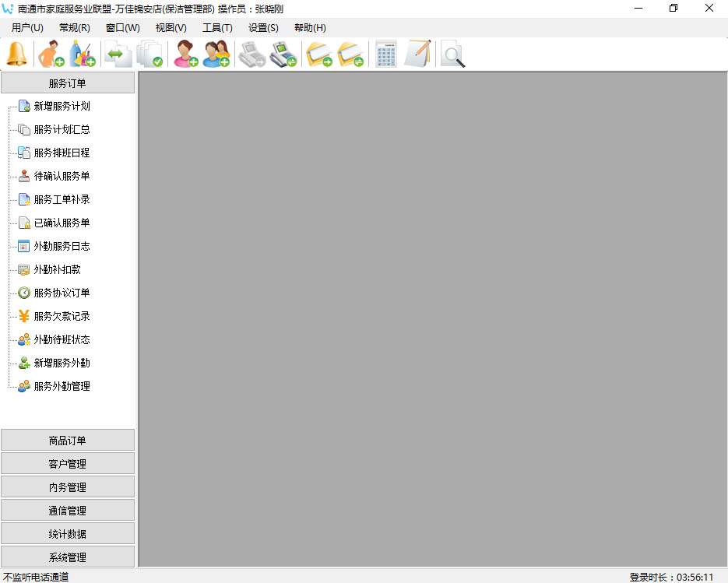Click the 服务订单 panel header button
The height and width of the screenshot is (583, 728).
click(68, 83)
